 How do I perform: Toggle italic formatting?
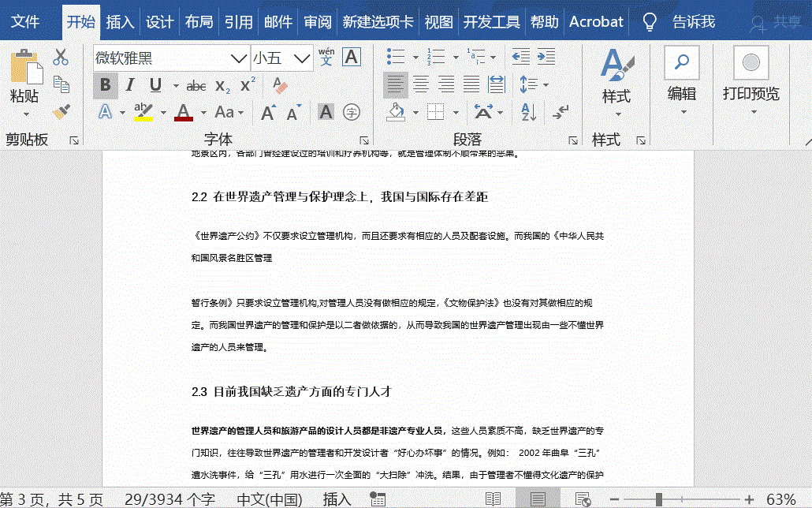pos(130,85)
